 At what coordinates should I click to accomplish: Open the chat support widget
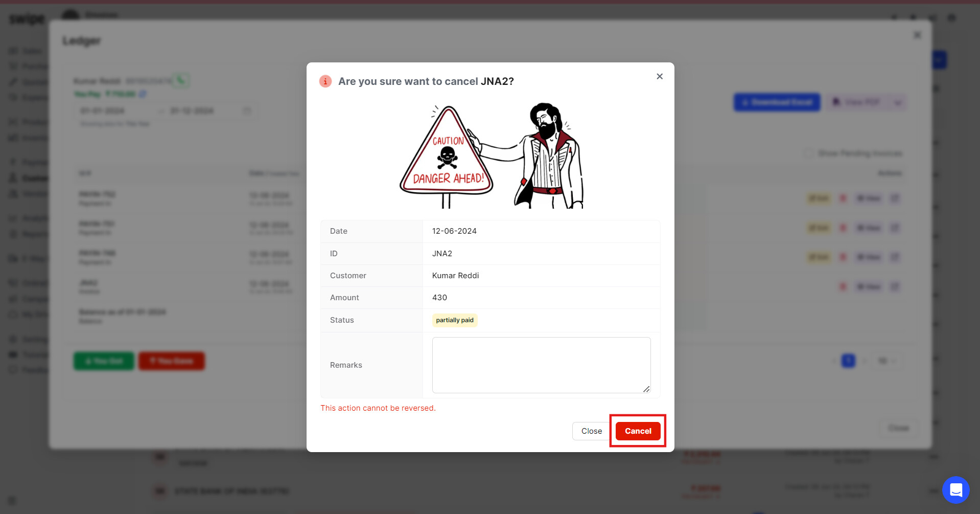(955, 490)
